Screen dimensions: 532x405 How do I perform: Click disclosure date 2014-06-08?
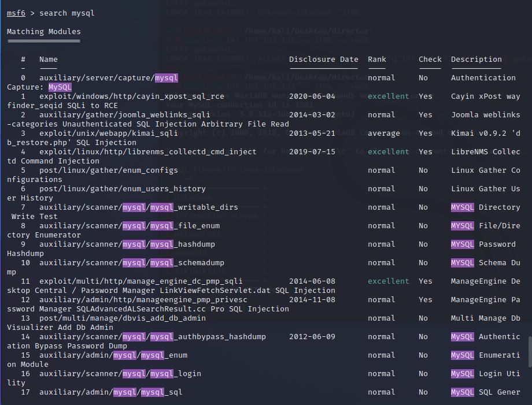click(x=312, y=281)
